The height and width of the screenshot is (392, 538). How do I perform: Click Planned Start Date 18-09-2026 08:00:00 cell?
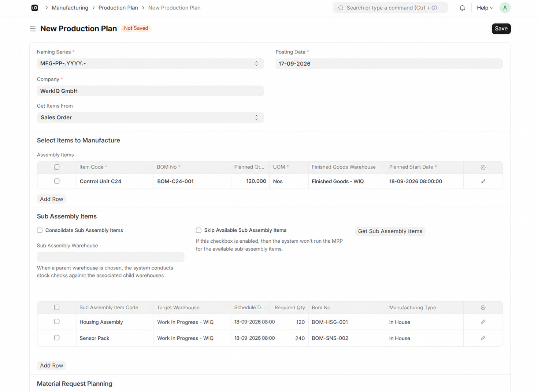(425, 181)
